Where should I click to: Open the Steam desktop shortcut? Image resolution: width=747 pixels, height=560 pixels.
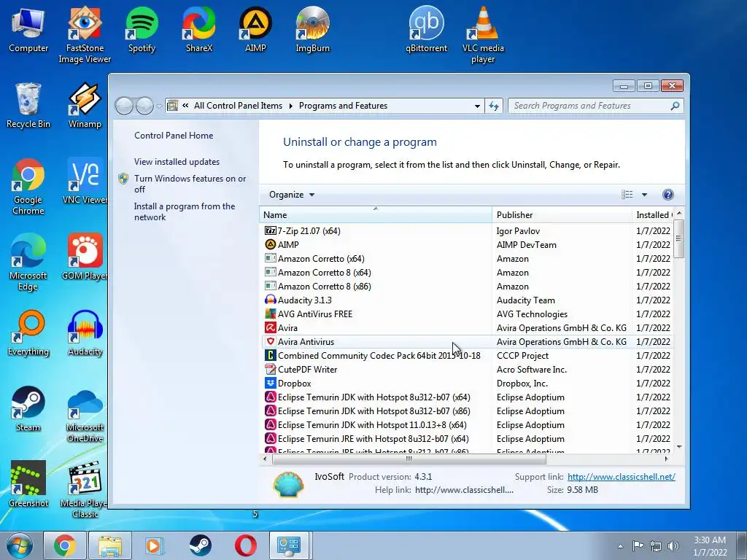[28, 409]
